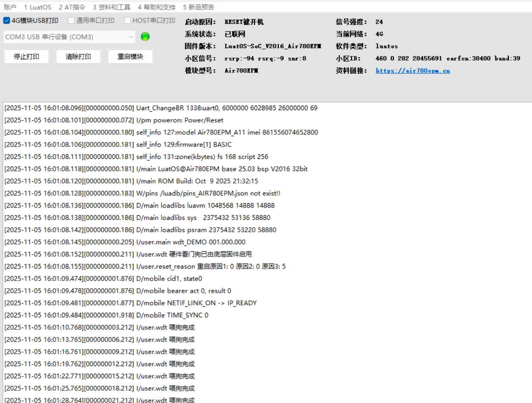Click the wdt_DEMO 001.000.000 log line
The image size is (532, 403).
pyautogui.click(x=125, y=242)
